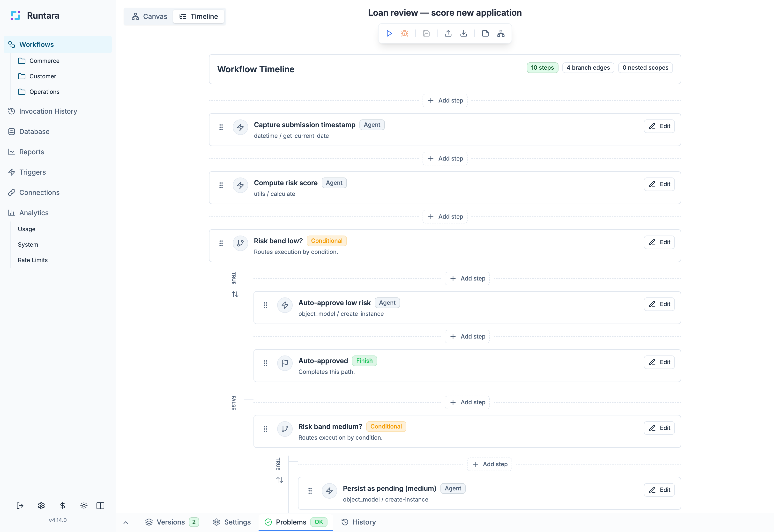Toggle light theme sun icon
This screenshot has width=774, height=532.
tap(84, 506)
